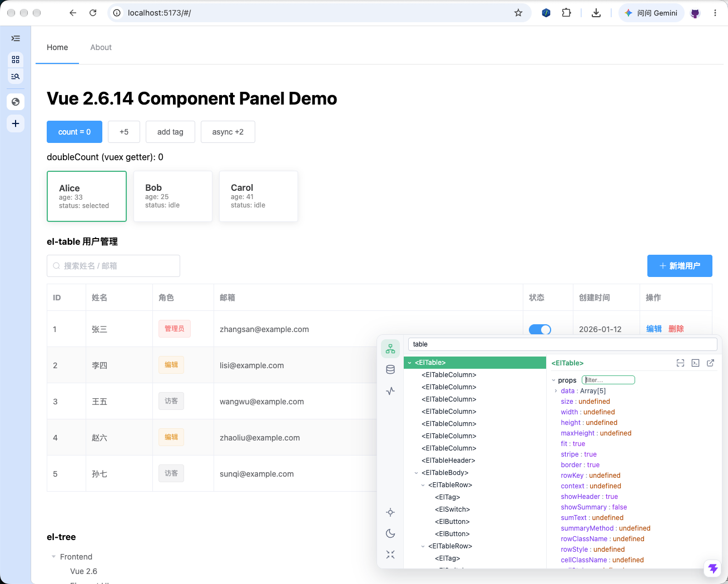Viewport: 728px width, 584px height.
Task: Toggle the status switch for 张三
Action: pyautogui.click(x=540, y=329)
